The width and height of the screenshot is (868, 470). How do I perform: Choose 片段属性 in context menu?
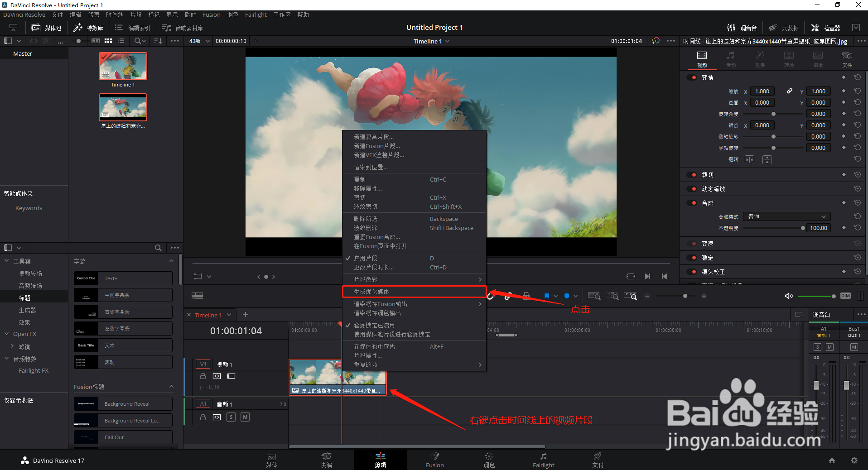[414, 355]
